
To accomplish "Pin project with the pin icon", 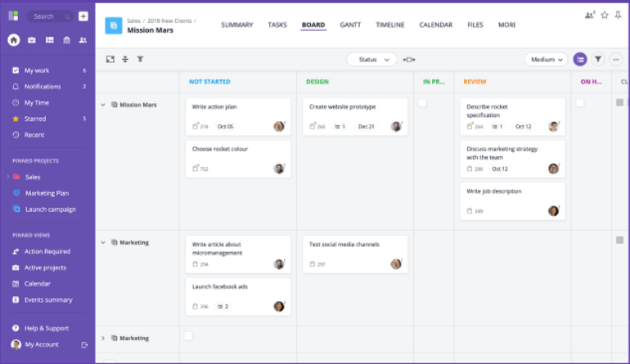I will click(x=618, y=16).
